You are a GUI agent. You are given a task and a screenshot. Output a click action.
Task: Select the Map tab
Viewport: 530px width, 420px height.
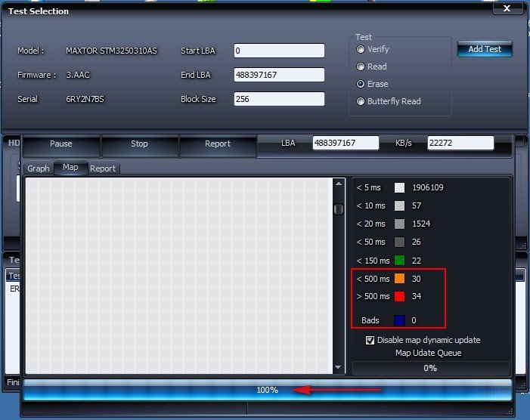click(x=70, y=168)
